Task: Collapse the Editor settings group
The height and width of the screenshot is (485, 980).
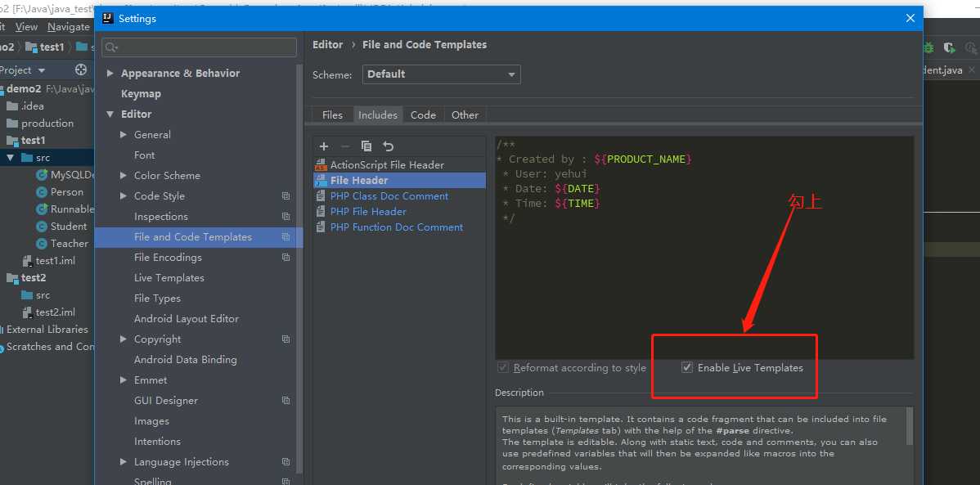Action: (x=110, y=114)
